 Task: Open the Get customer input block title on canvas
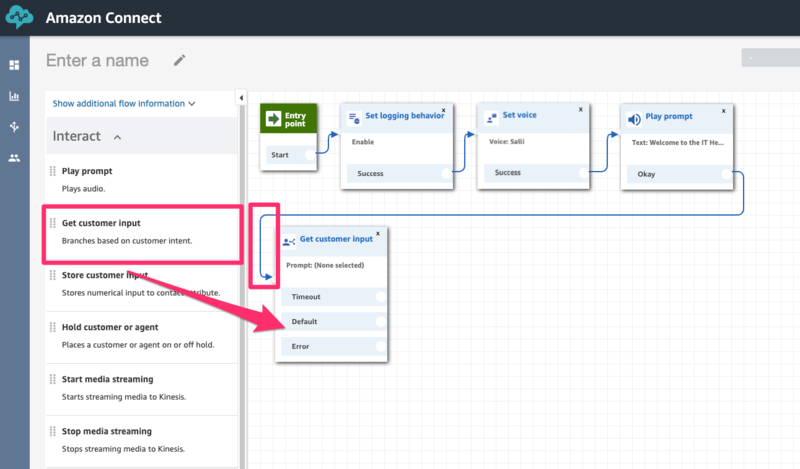pos(336,239)
